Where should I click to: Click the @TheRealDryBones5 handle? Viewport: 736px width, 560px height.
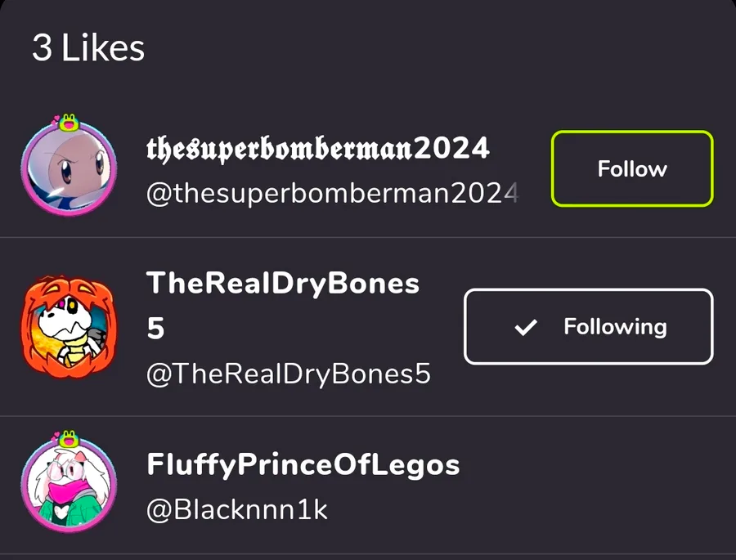tap(288, 374)
